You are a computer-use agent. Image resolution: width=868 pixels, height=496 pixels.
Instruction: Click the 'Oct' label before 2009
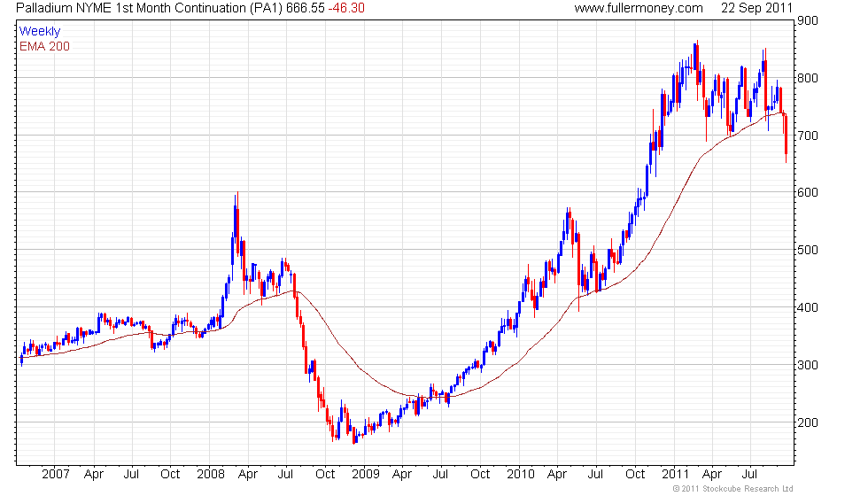click(x=325, y=475)
